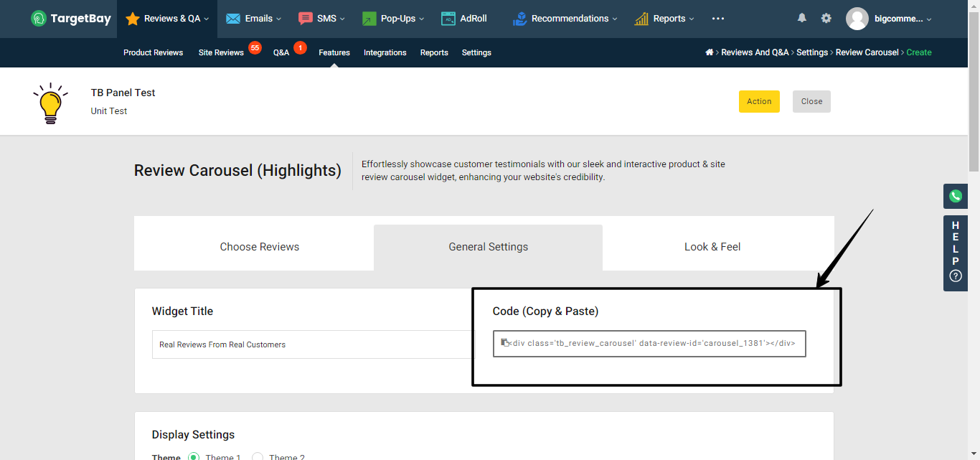The image size is (980, 460).
Task: Open the settings gear icon
Action: [826, 19]
